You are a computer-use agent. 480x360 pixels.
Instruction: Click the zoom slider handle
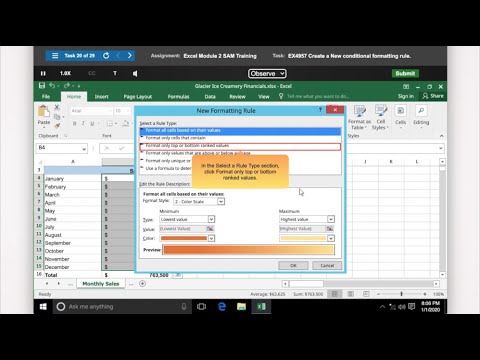click(x=401, y=294)
